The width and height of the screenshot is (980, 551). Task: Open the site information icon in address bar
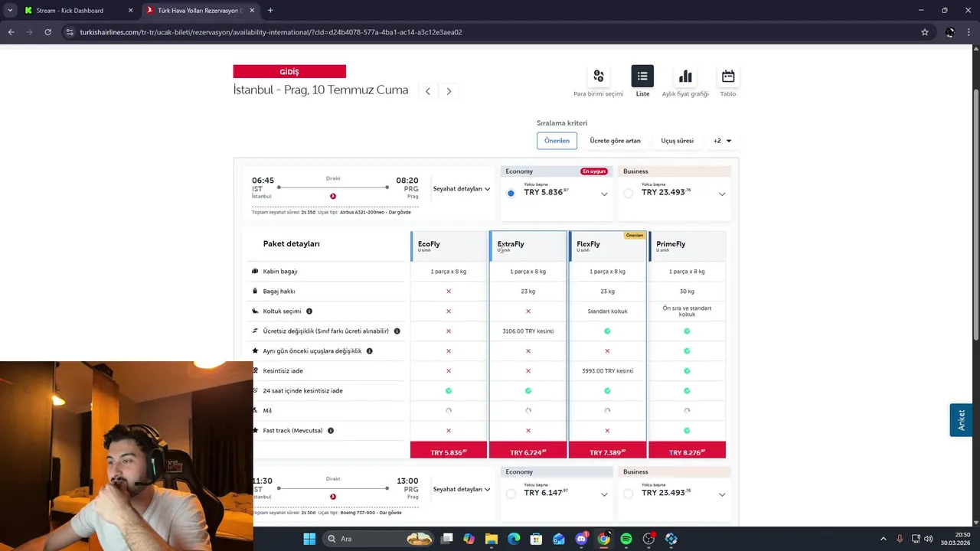[x=70, y=32]
